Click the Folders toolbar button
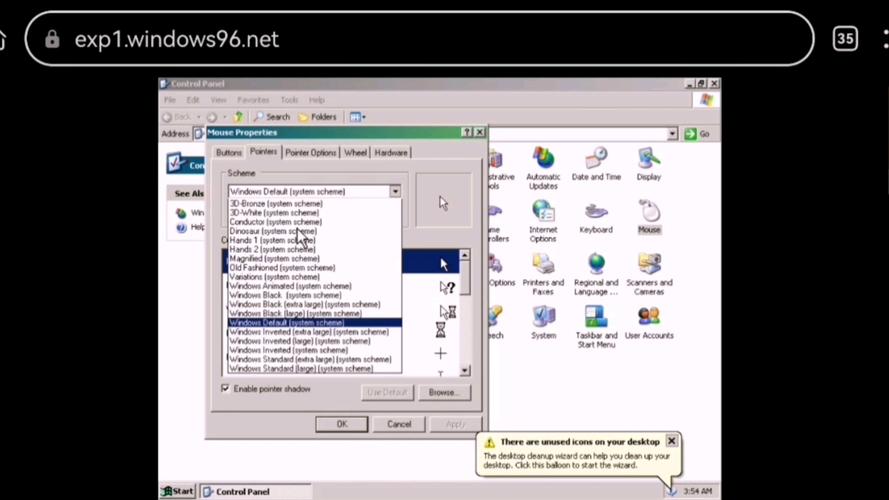889x500 pixels. coord(318,117)
